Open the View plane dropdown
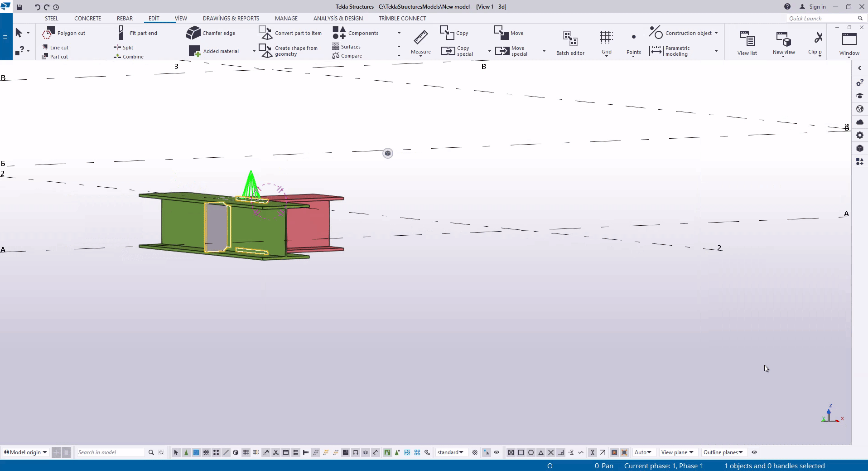The height and width of the screenshot is (471, 868). (677, 452)
